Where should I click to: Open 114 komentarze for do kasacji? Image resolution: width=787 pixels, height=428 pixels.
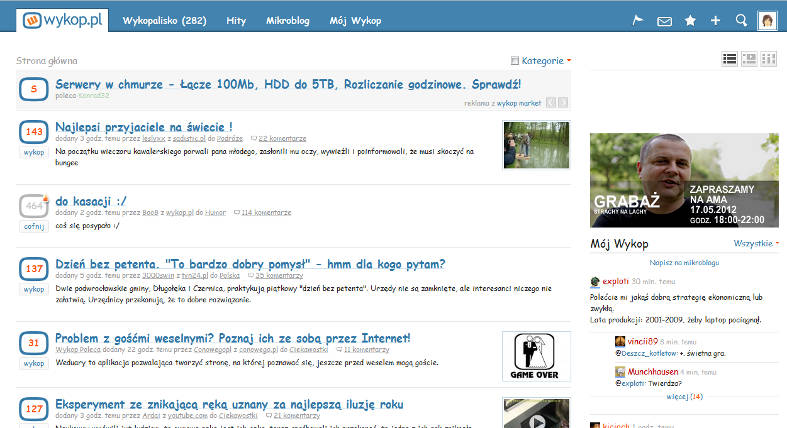(266, 213)
